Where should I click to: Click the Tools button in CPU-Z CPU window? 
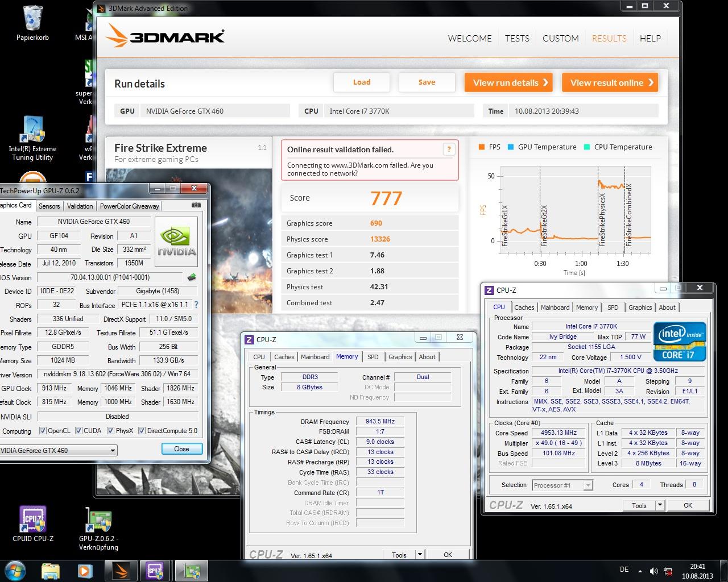(639, 505)
